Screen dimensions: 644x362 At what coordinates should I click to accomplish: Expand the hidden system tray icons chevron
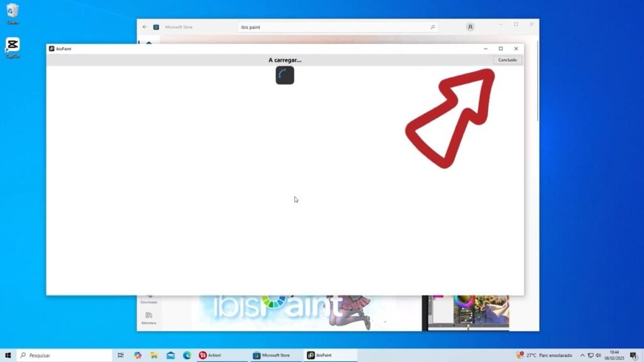(x=582, y=356)
